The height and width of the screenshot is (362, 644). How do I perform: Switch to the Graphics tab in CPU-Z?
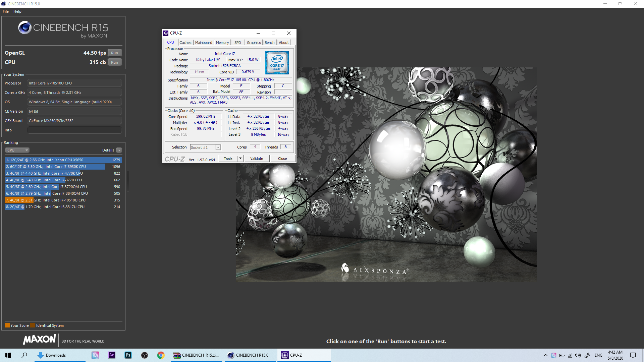tap(254, 43)
